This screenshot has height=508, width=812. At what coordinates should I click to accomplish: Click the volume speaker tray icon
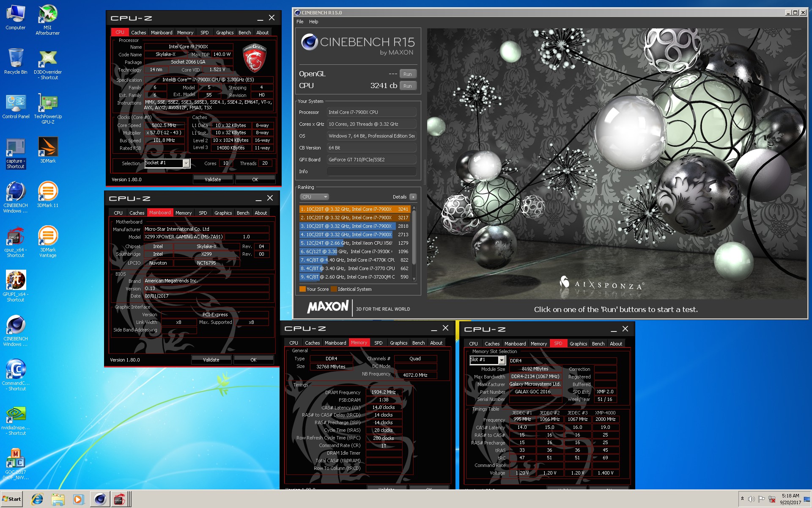[752, 499]
